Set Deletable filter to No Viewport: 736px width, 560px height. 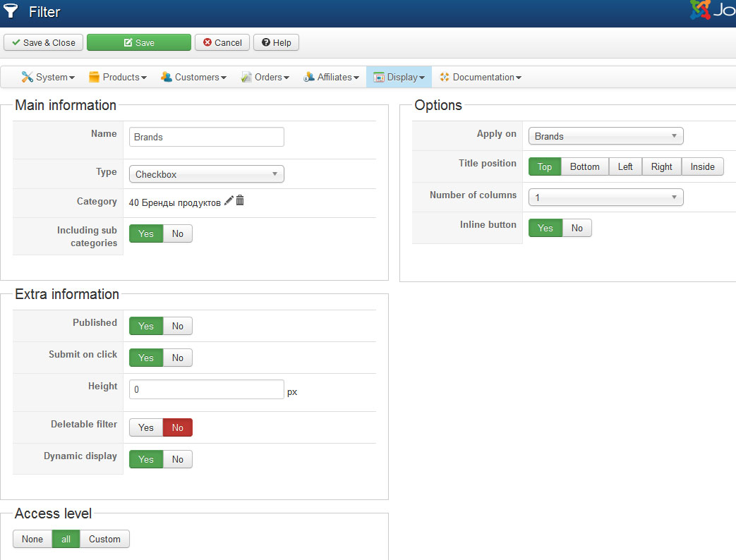click(x=177, y=427)
